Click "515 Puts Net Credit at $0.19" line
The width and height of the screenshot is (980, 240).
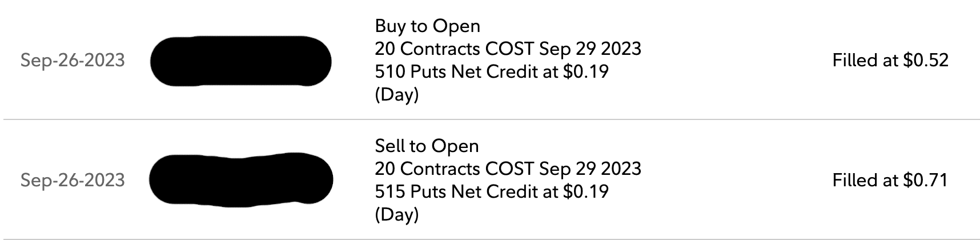point(491,191)
